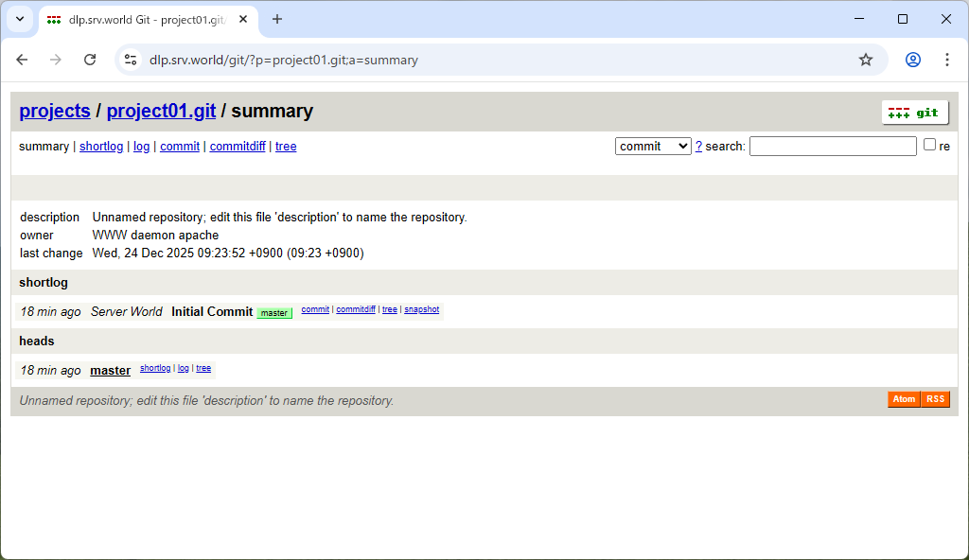Open the tab search chevron
The image size is (969, 560).
(20, 19)
